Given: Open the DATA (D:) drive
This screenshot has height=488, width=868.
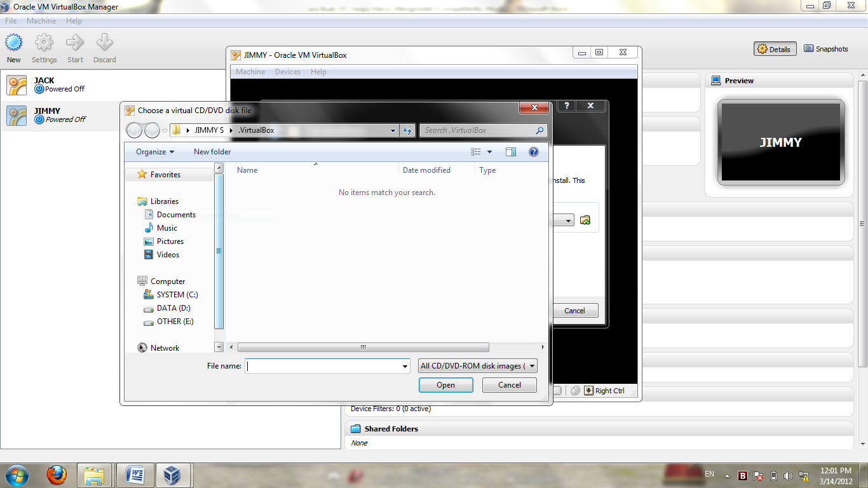Looking at the screenshot, I should tap(173, 308).
